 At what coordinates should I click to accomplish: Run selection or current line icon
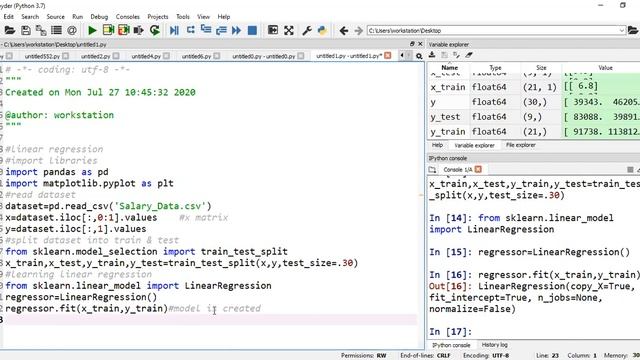[139, 30]
